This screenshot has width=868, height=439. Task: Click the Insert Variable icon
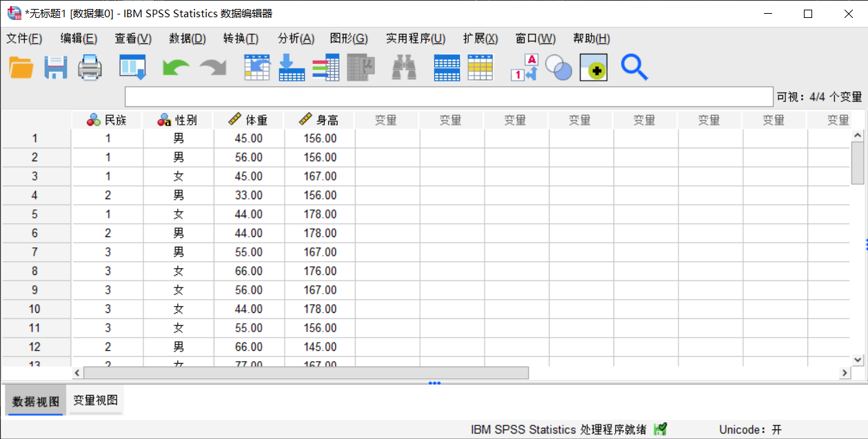click(x=481, y=67)
